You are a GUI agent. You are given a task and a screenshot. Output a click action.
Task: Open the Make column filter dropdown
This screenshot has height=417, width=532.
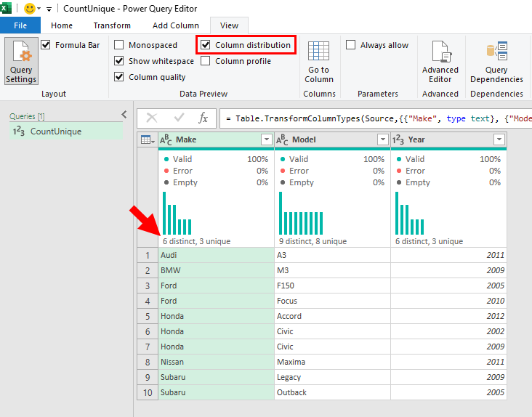tap(267, 139)
